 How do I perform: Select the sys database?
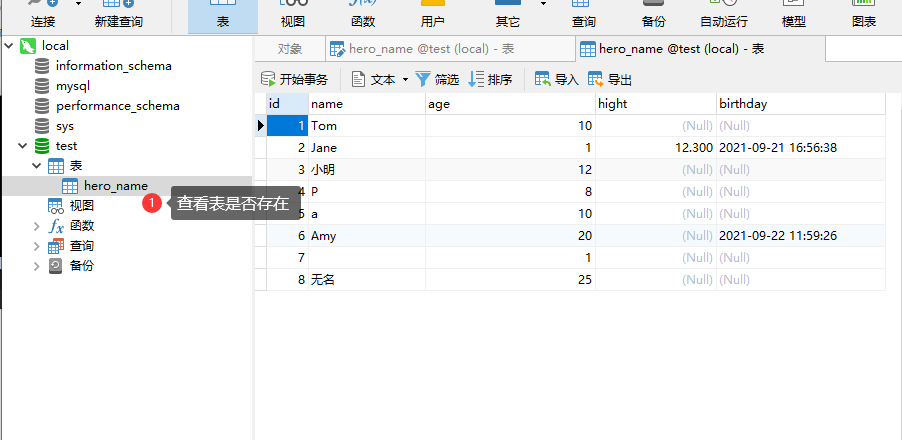pos(64,126)
